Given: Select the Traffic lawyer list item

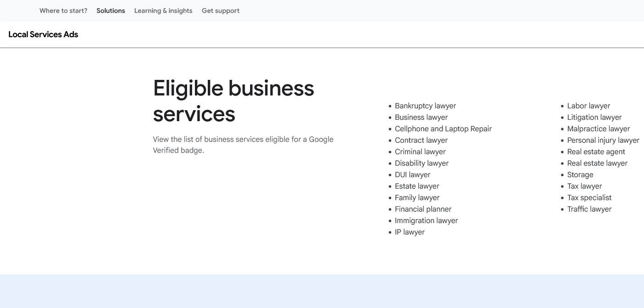Looking at the screenshot, I should 589,209.
